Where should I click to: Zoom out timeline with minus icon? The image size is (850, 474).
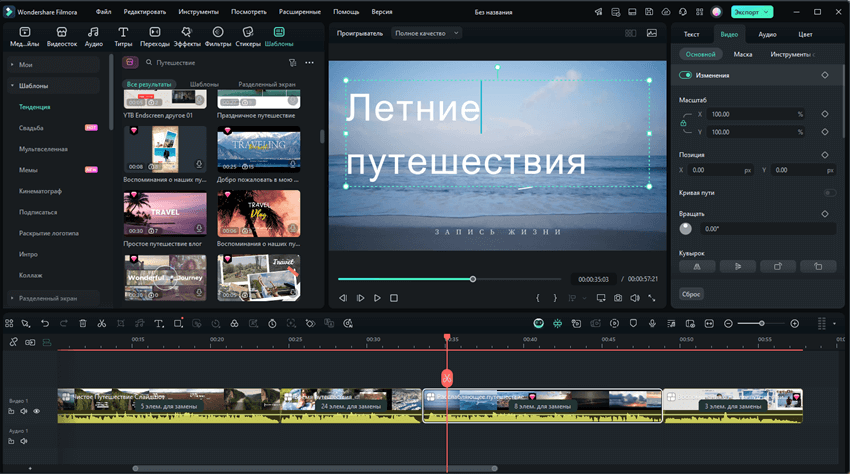click(728, 323)
